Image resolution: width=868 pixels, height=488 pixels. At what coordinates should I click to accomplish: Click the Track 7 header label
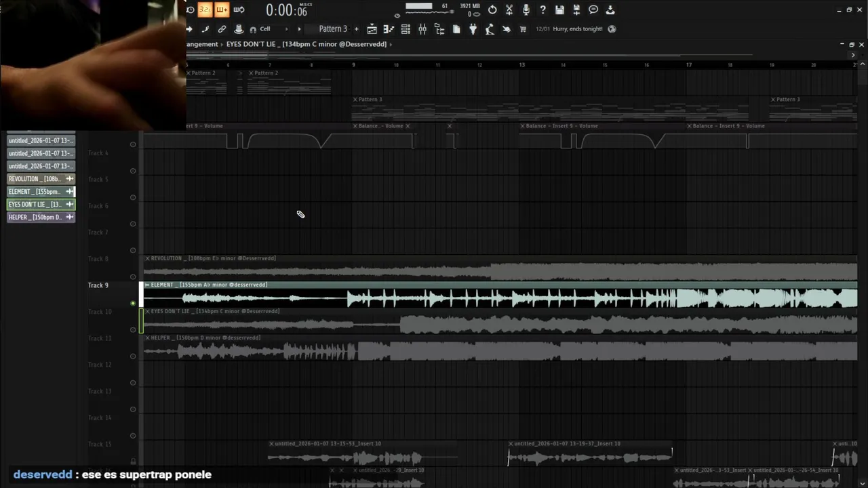[x=98, y=232]
